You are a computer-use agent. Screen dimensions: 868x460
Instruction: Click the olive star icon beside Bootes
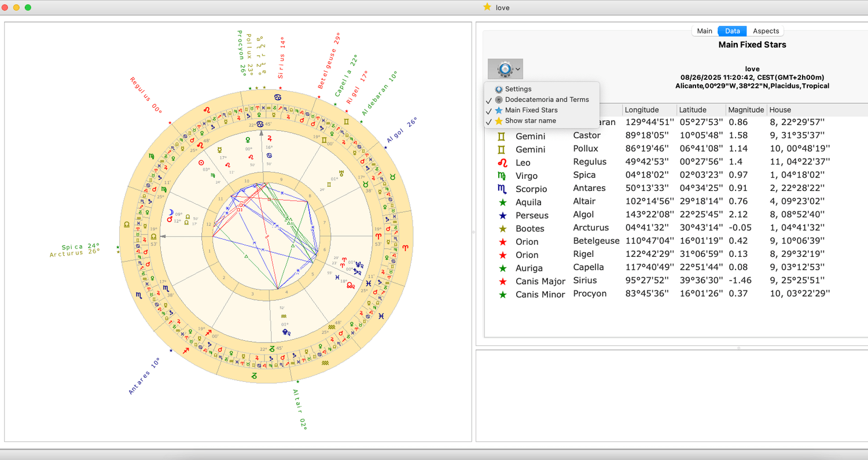(502, 229)
